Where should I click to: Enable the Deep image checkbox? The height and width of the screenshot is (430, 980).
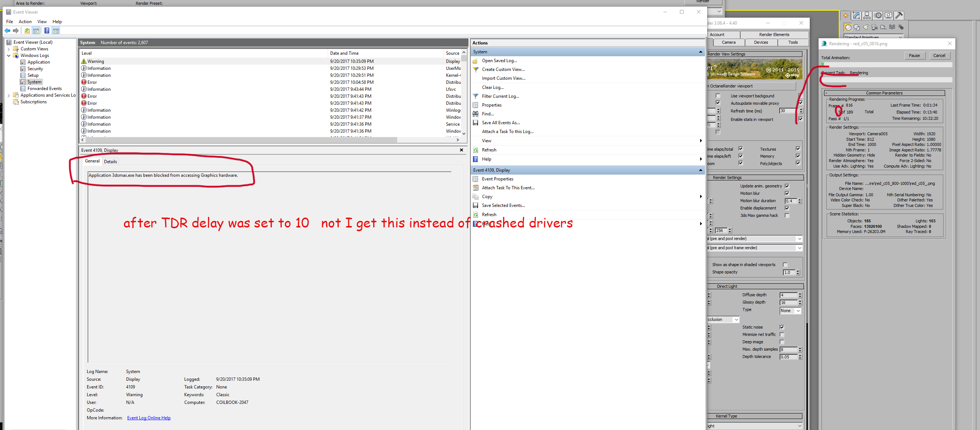(782, 342)
